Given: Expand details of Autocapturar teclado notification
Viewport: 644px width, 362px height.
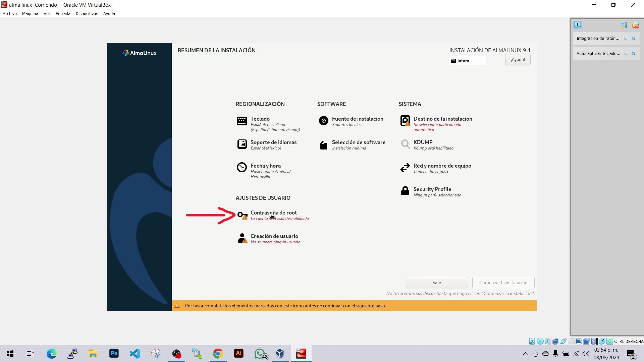Looking at the screenshot, I should [626, 53].
